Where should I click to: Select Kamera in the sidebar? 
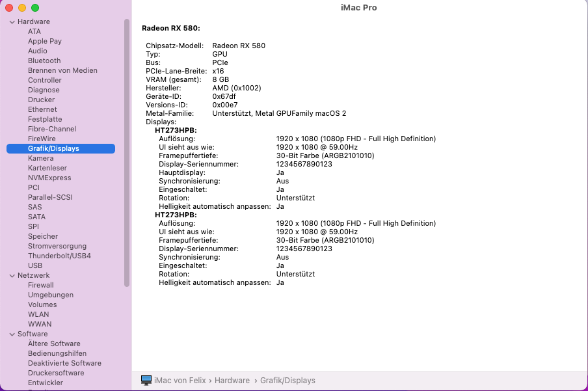[x=40, y=158]
